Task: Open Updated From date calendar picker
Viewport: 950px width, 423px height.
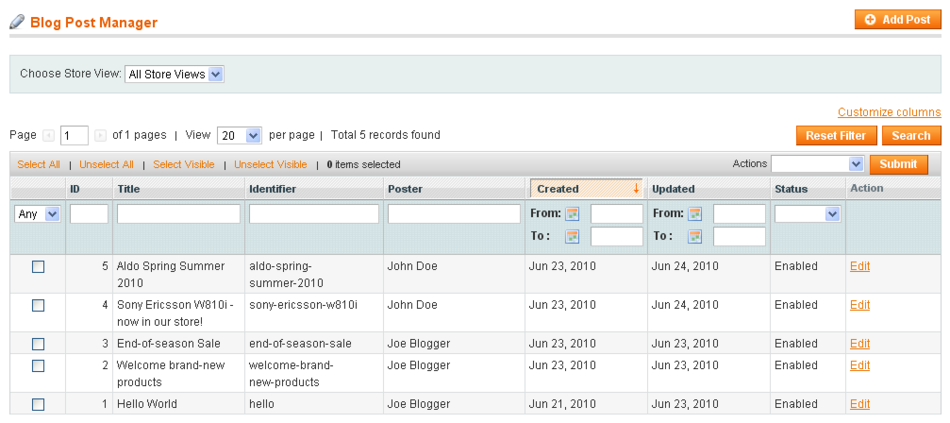Action: click(x=695, y=214)
